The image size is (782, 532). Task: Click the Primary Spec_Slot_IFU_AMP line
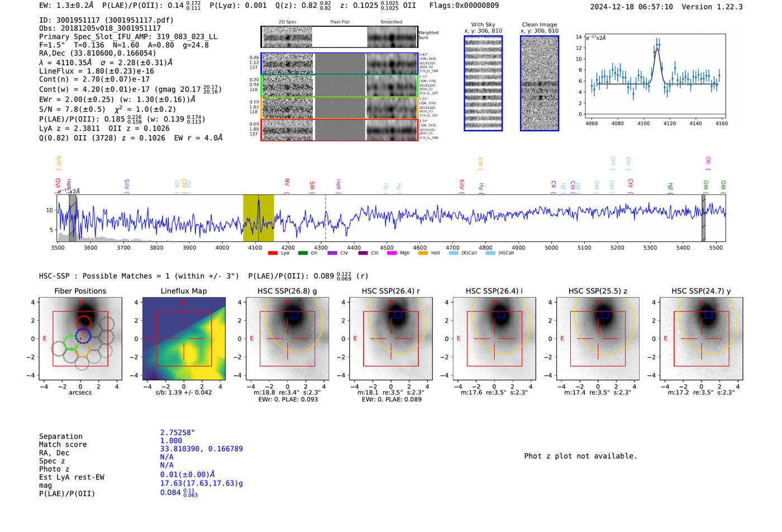tap(128, 37)
